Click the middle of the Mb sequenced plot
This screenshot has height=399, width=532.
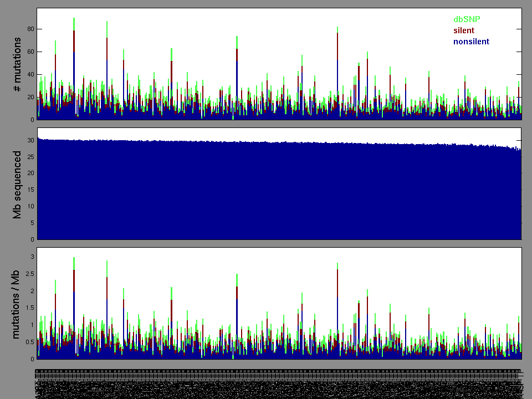pyautogui.click(x=279, y=184)
